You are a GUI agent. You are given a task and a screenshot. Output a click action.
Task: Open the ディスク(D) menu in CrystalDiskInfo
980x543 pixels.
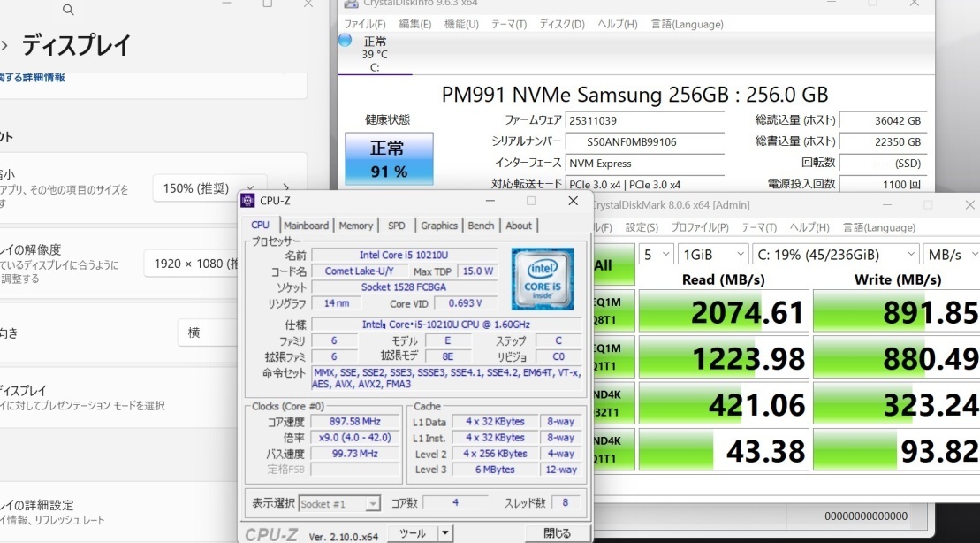pyautogui.click(x=561, y=24)
